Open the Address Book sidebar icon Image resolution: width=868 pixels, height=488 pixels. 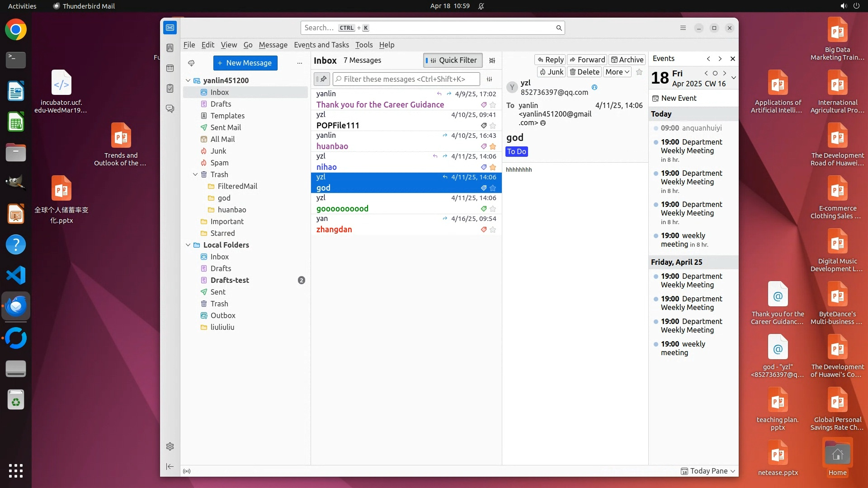170,48
